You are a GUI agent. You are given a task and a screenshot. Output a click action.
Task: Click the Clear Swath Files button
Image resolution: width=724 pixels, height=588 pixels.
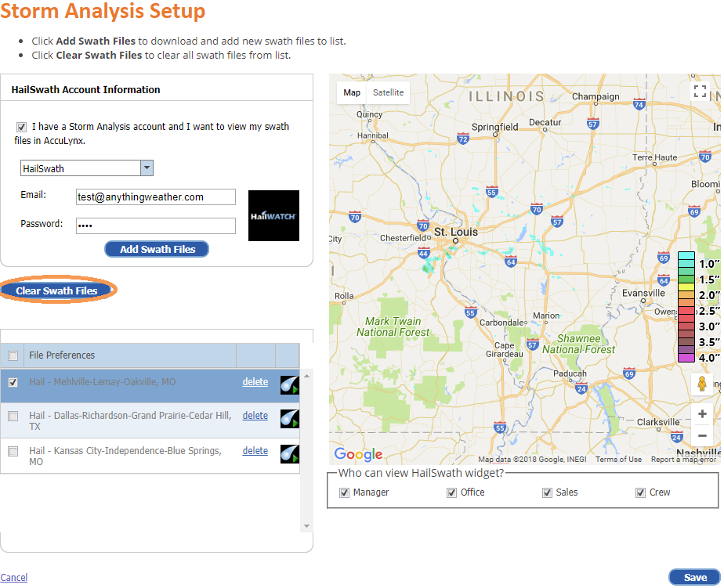pyautogui.click(x=56, y=290)
